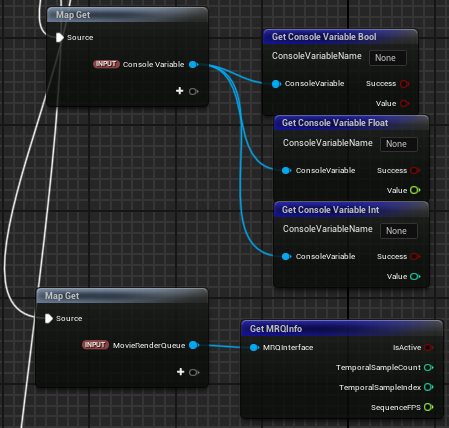
Task: Click the teal Value pin on Get Console Variable Int
Action: pos(415,276)
